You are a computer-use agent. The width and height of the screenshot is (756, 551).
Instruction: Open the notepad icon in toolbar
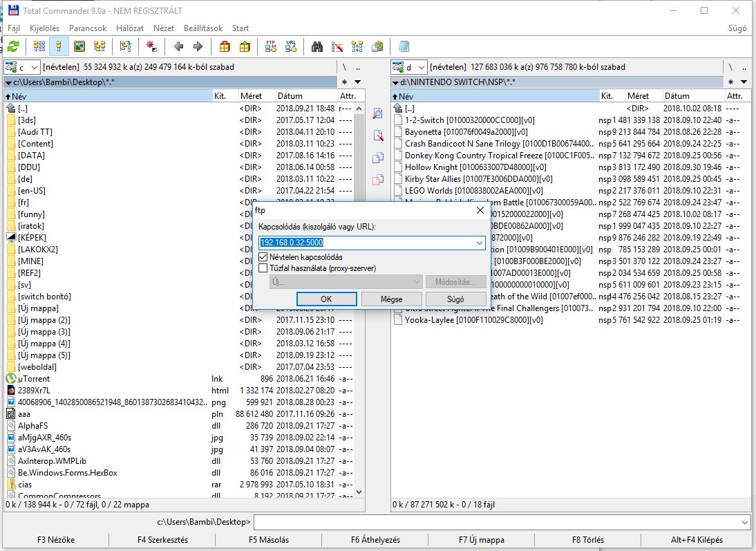coord(404,47)
